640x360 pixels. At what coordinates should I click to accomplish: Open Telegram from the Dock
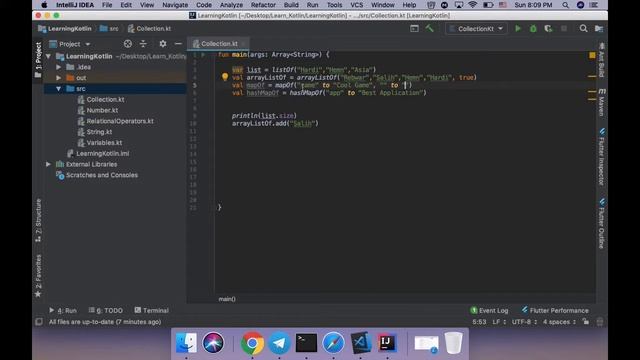click(x=279, y=343)
